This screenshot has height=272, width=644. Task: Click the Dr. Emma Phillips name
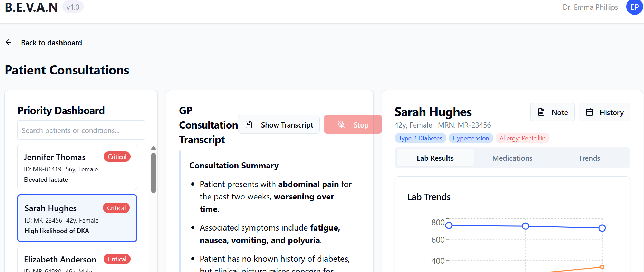click(590, 7)
